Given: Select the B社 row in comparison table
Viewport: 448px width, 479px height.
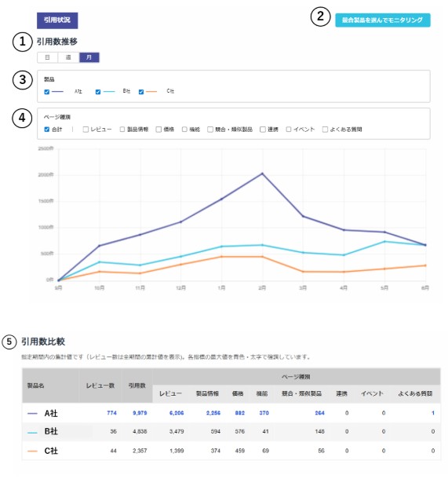Looking at the screenshot, I should [231, 432].
